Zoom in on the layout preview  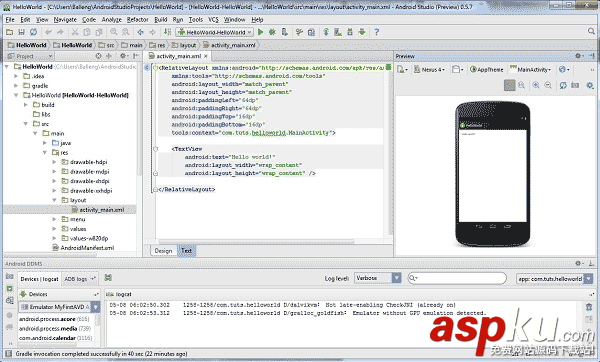pyautogui.click(x=536, y=85)
